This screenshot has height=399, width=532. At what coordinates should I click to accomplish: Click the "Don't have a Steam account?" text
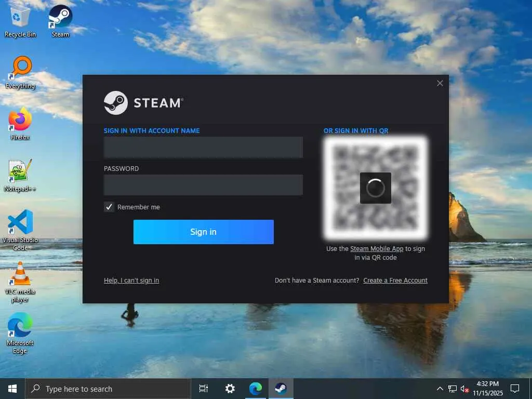(317, 280)
